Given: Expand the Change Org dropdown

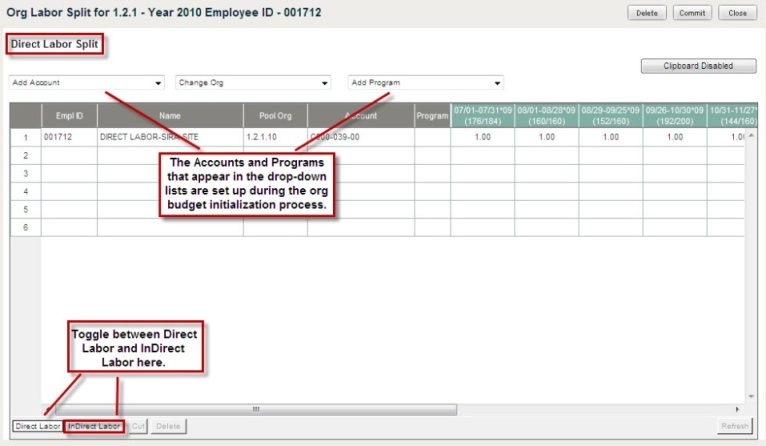Looking at the screenshot, I should point(253,83).
